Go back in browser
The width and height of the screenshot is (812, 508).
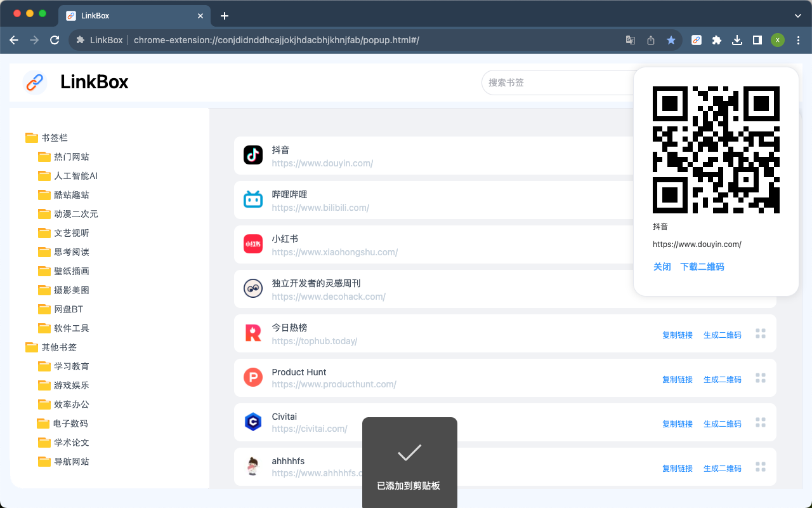tap(14, 40)
